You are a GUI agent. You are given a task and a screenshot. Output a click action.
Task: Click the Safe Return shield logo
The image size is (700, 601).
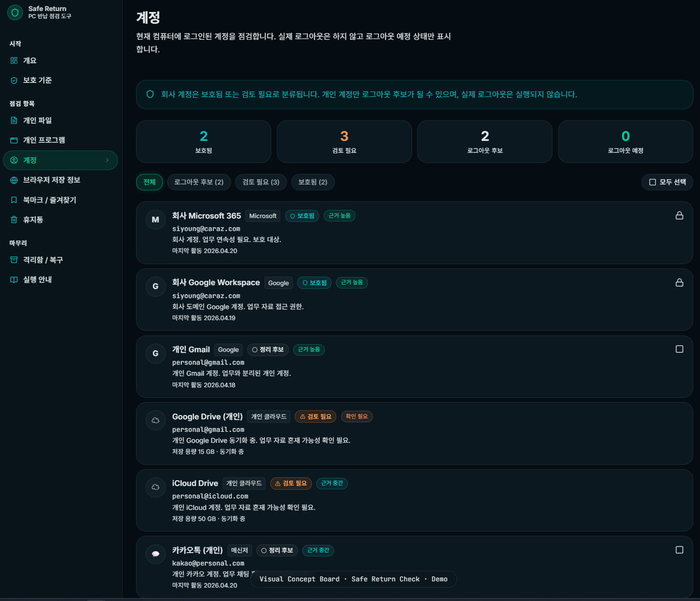pyautogui.click(x=15, y=12)
